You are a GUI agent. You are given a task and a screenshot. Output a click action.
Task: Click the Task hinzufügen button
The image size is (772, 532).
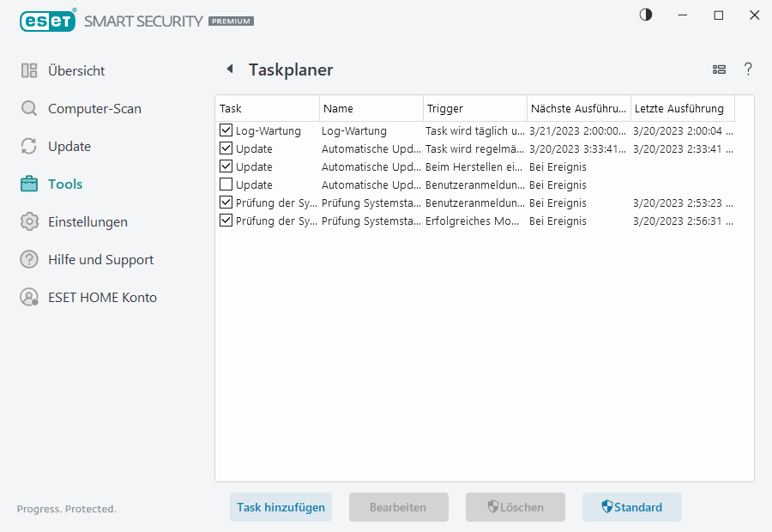(x=280, y=507)
